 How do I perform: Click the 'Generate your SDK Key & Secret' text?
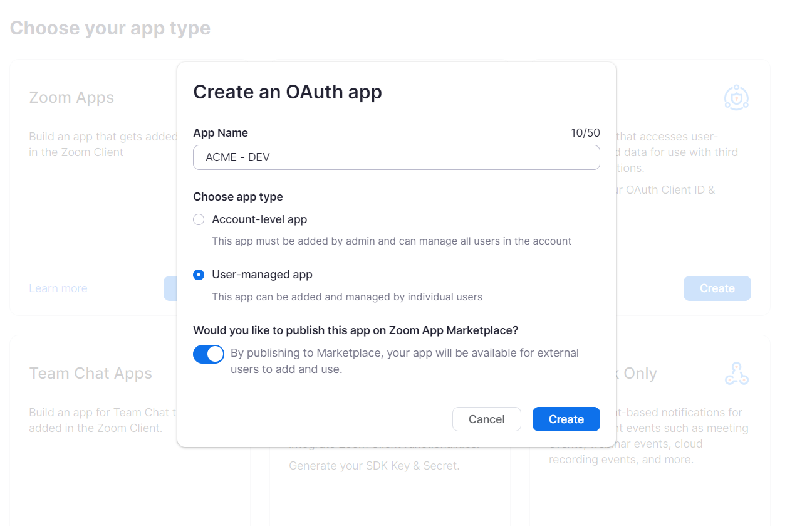click(x=374, y=466)
